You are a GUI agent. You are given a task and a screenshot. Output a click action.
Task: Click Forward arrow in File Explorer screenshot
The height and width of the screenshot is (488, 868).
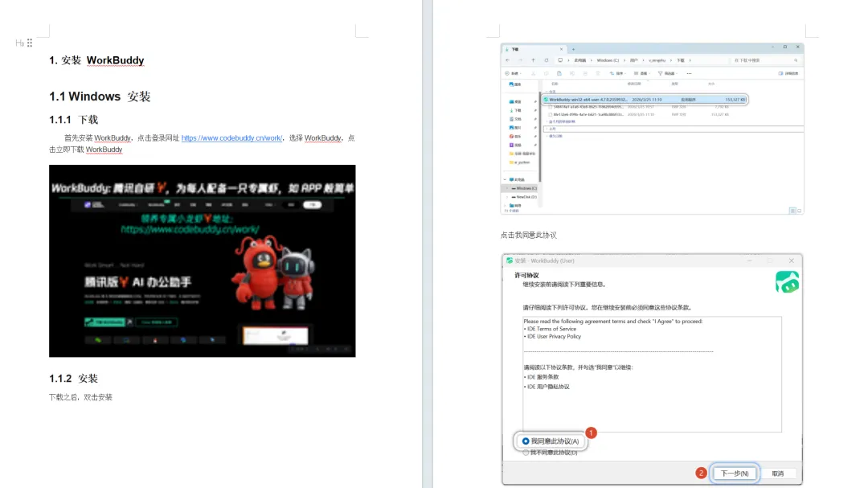(520, 60)
